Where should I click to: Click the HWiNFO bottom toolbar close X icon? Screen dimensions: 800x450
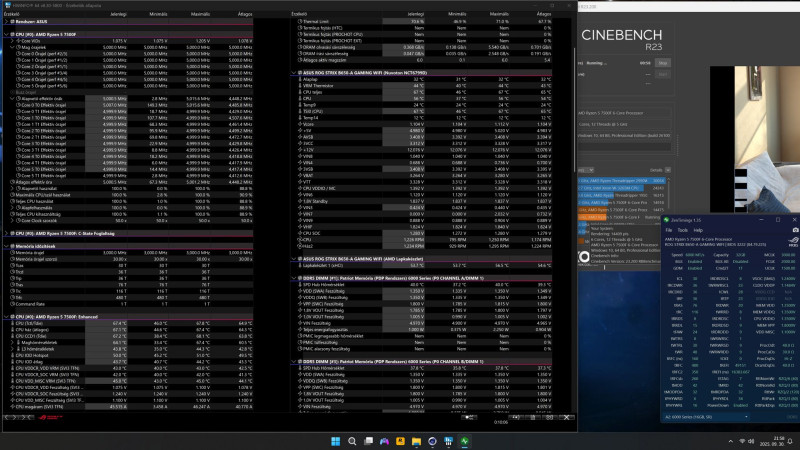point(566,417)
